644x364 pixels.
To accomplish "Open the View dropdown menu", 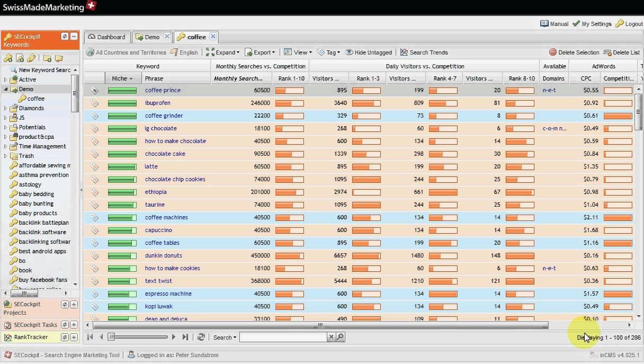I will 298,52.
